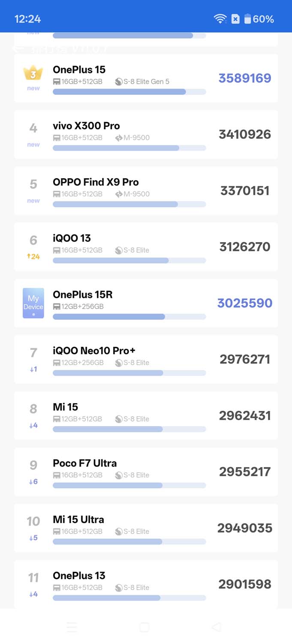The image size is (292, 644).
Task: Tap the OnePlus 15R score 3025590
Action: coord(244,303)
